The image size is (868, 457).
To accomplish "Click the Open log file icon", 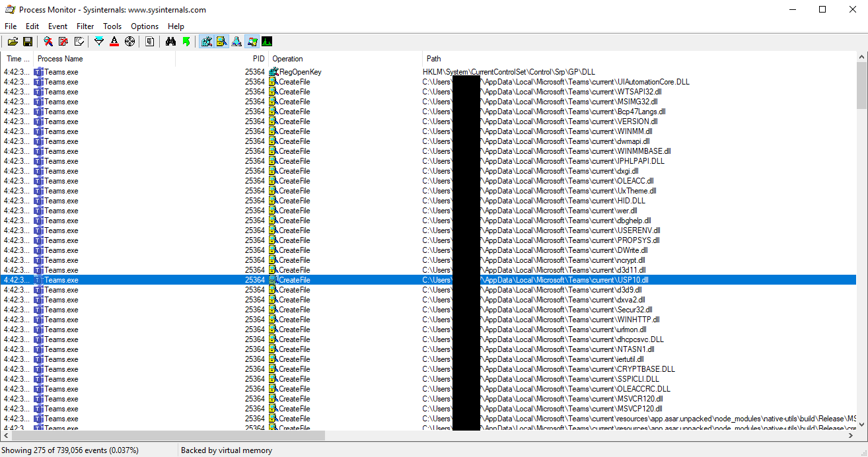I will 13,42.
